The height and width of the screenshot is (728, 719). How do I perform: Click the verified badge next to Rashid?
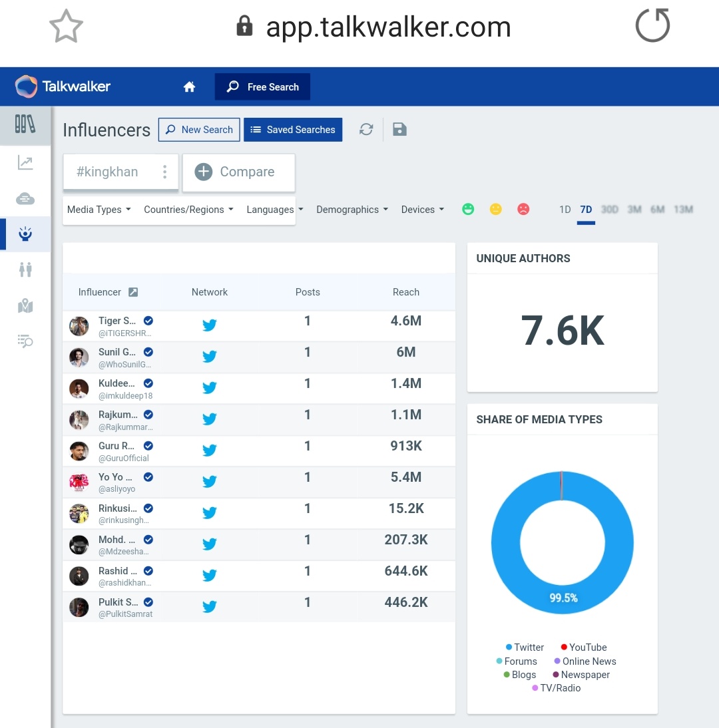click(x=148, y=570)
